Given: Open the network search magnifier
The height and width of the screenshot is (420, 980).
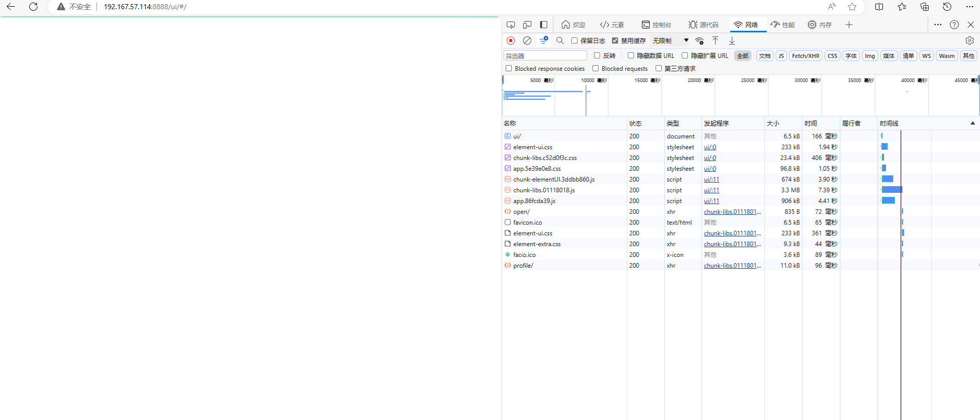Looking at the screenshot, I should [560, 41].
